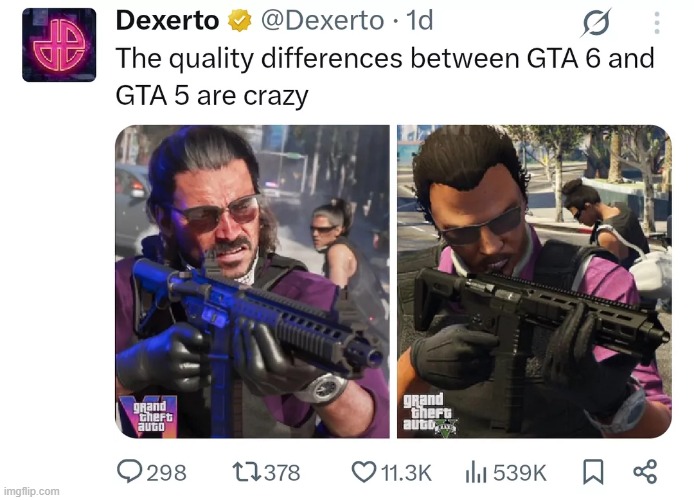Open the Dexerto profile avatar

59,45
